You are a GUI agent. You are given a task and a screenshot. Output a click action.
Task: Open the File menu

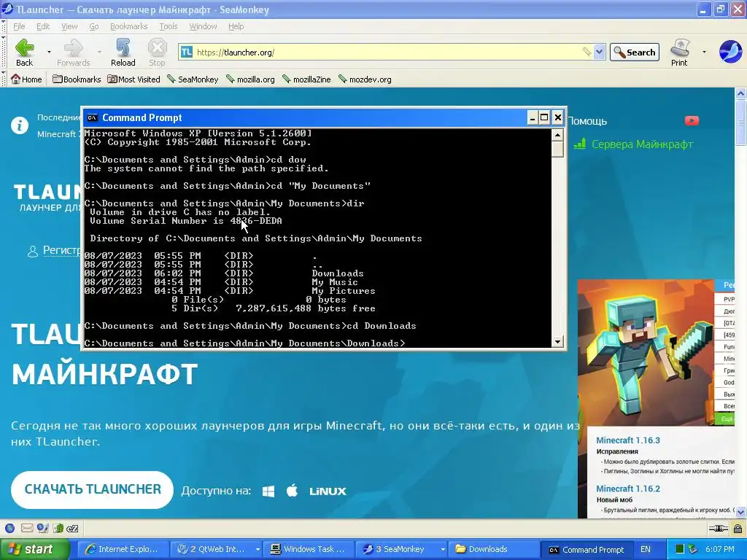(x=19, y=26)
